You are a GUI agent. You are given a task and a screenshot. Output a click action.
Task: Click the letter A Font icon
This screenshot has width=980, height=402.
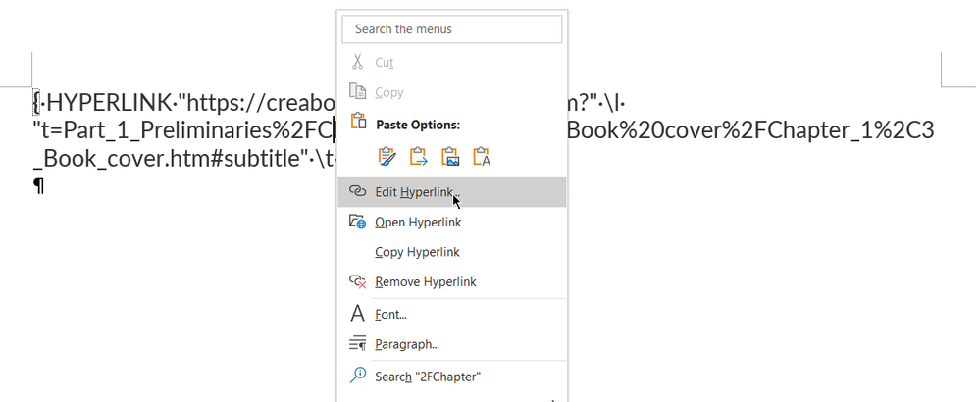click(358, 314)
